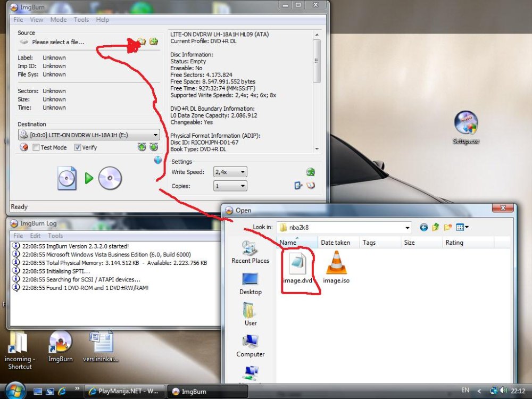The height and width of the screenshot is (399, 532).
Task: Launch Internet Explorer from quick launch
Action: [62, 391]
